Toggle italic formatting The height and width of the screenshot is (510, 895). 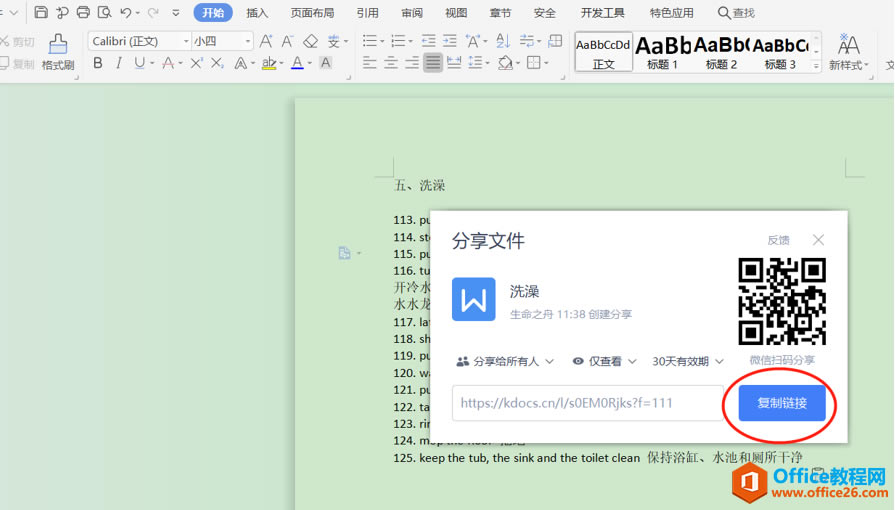click(x=118, y=63)
